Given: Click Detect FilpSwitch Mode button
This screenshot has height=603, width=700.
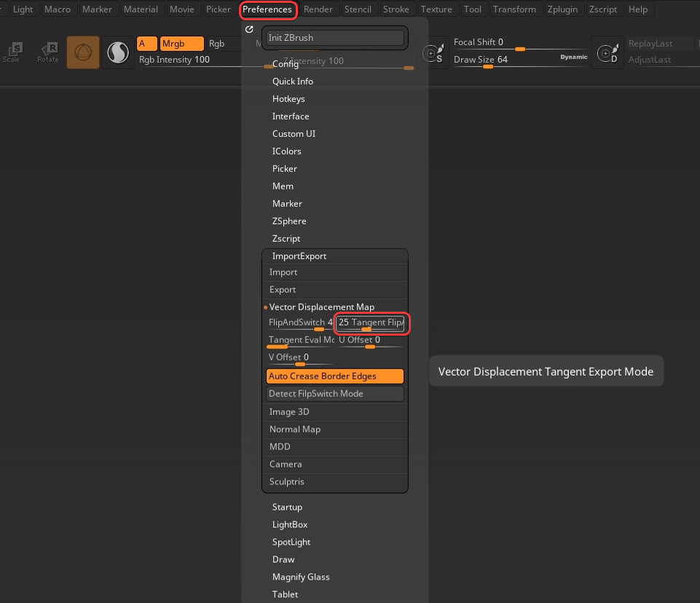Looking at the screenshot, I should 335,394.
